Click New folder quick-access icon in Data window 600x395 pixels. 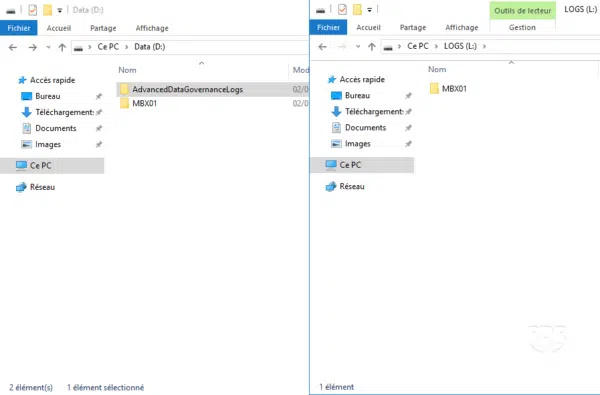coord(47,10)
